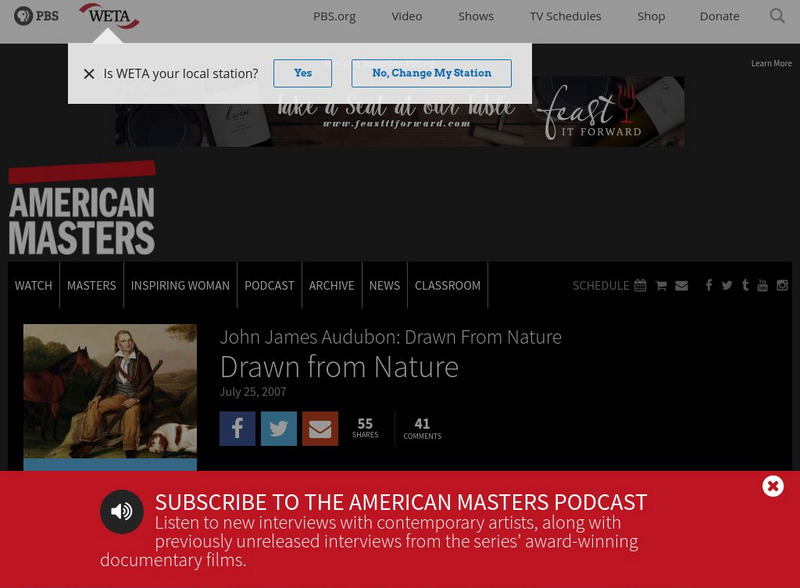The width and height of the screenshot is (800, 588).
Task: Click the American Masters logo
Action: tap(82, 208)
